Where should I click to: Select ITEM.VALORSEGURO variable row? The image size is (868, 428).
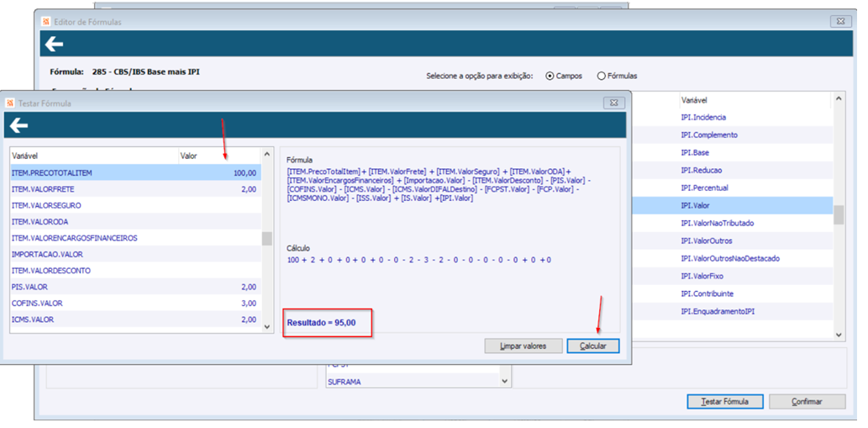135,205
